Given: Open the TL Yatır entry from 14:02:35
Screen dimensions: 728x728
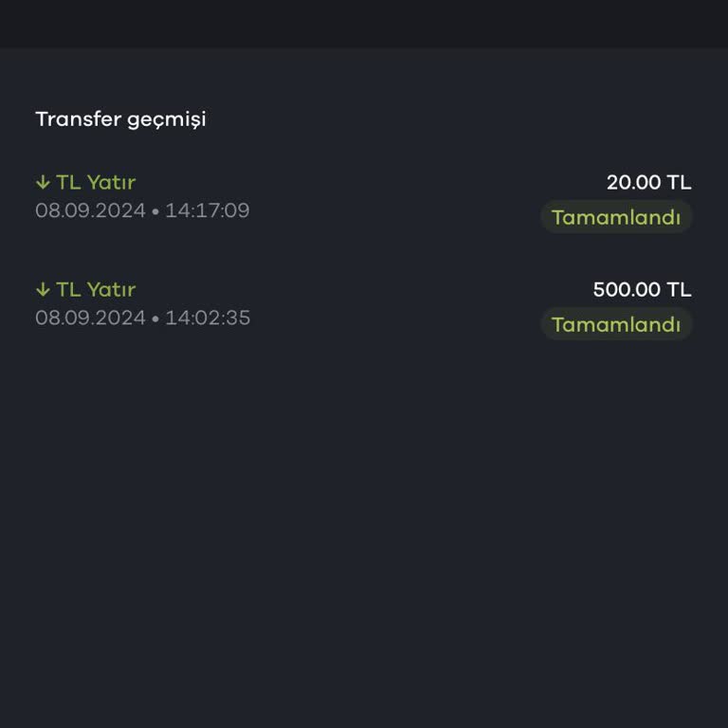Looking at the screenshot, I should click(x=95, y=290).
